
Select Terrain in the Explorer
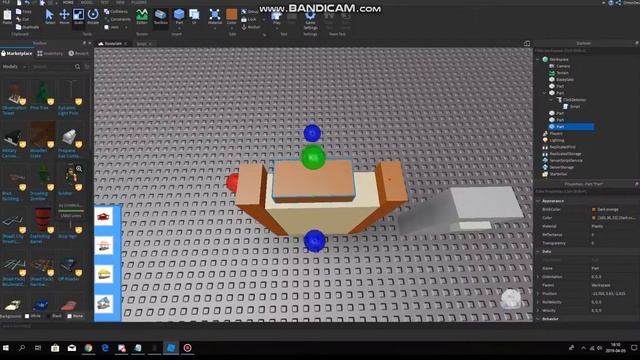pos(559,73)
